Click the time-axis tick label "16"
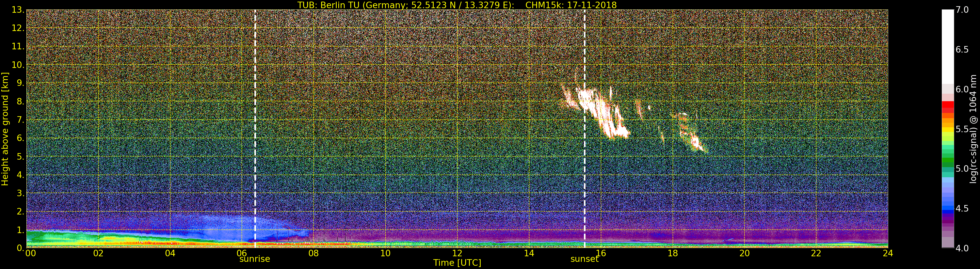This screenshot has width=980, height=269. 601,253
